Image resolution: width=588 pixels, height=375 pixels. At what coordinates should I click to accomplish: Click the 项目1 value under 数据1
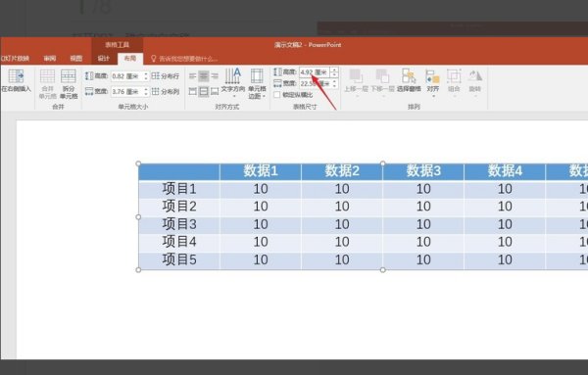point(261,189)
